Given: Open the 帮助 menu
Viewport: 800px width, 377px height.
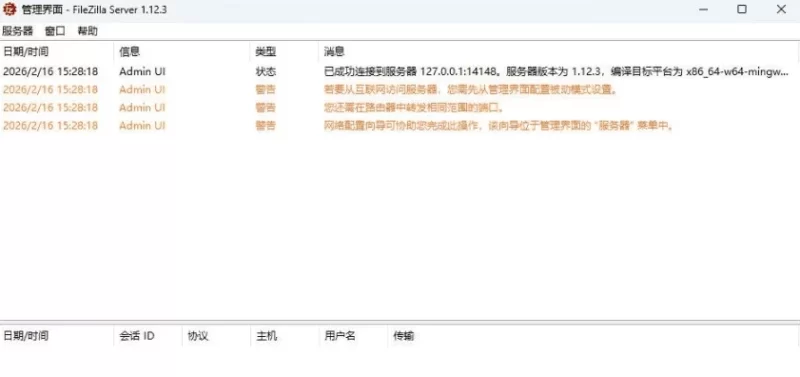Looking at the screenshot, I should pyautogui.click(x=87, y=31).
